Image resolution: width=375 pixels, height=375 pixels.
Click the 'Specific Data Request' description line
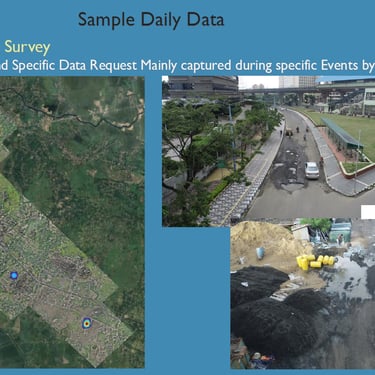tap(187, 65)
